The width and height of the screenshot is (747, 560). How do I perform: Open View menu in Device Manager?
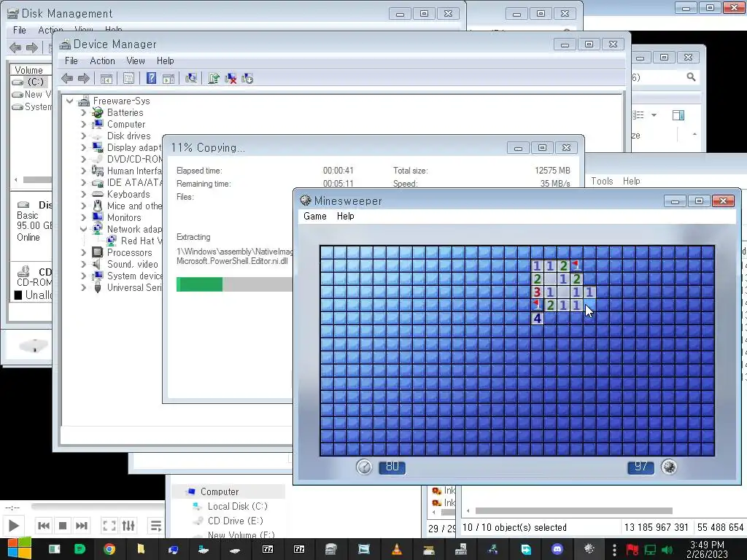pyautogui.click(x=136, y=61)
